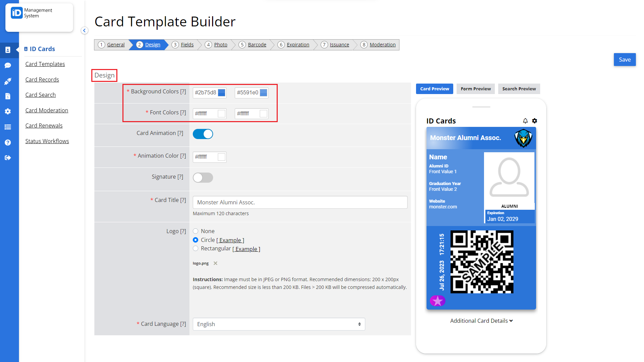Screen dimensions: 644x362
Task: Open the help question mark icon
Action: tap(8, 142)
